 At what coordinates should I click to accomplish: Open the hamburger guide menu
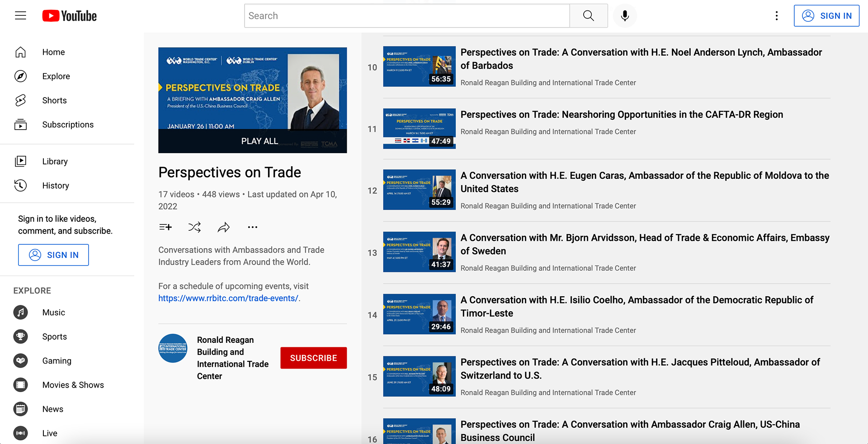[20, 16]
